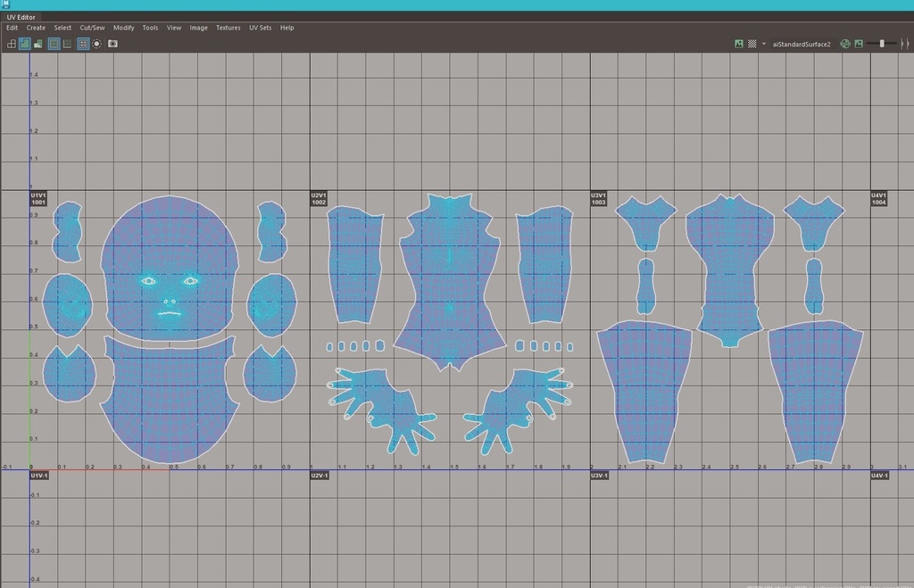The image size is (914, 588).
Task: Select the aiStandardSurface2 texture name
Action: pos(802,45)
